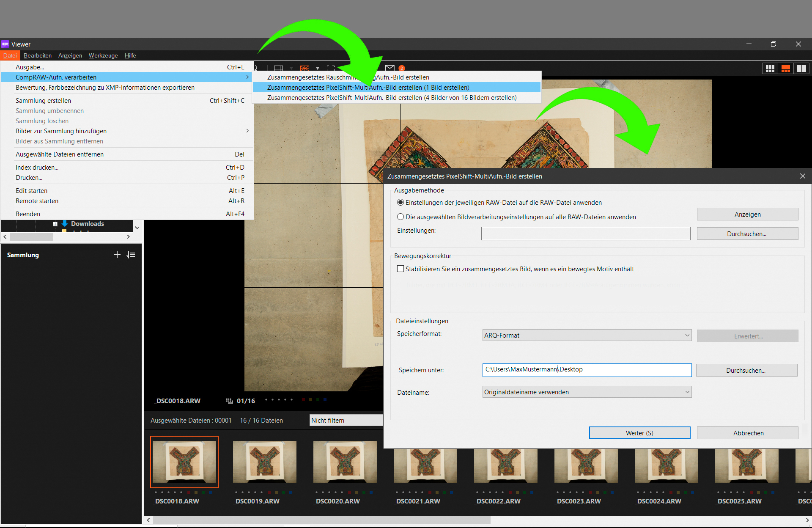Add a new collection with the plus icon
The width and height of the screenshot is (812, 528).
coord(117,255)
